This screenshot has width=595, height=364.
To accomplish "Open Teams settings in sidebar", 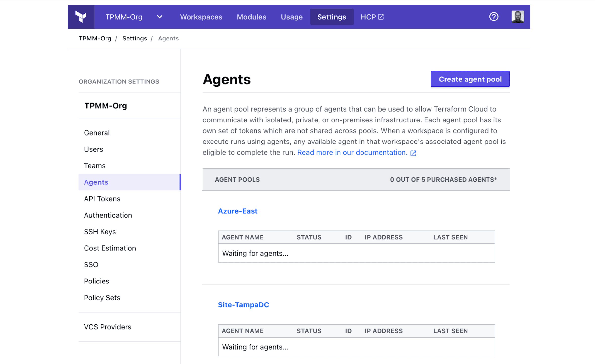I will click(x=95, y=166).
